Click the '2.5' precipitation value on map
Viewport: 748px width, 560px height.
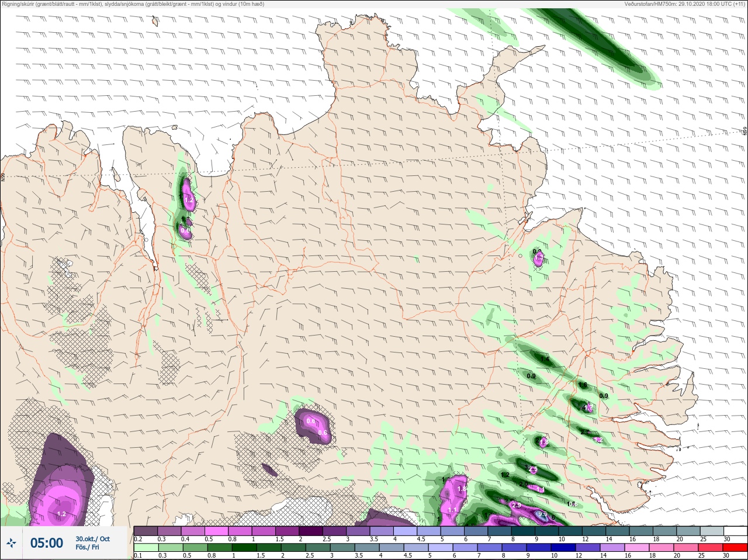point(532,470)
